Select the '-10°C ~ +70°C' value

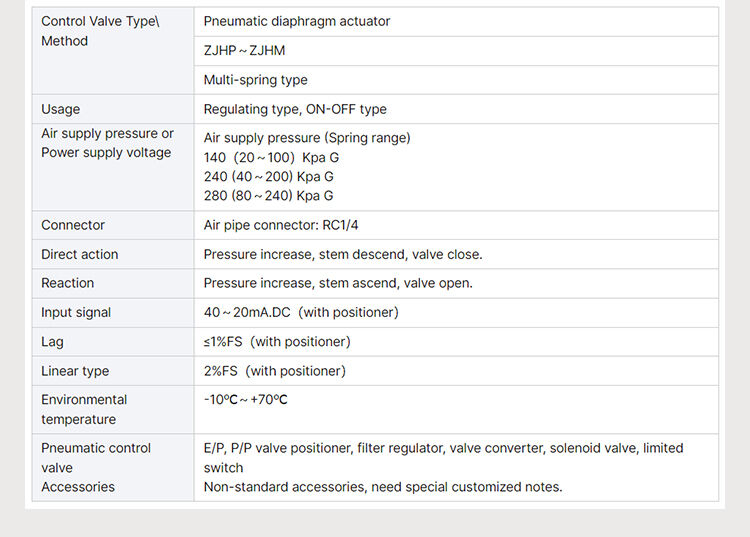(246, 399)
